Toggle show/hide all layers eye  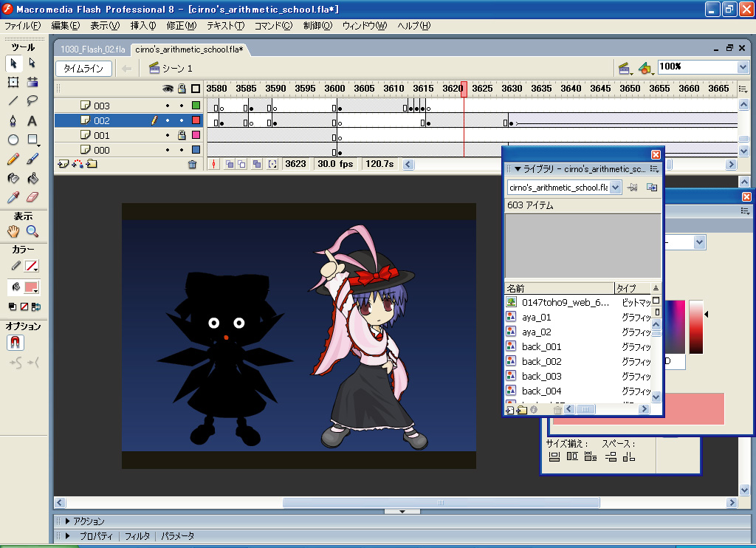[x=168, y=89]
